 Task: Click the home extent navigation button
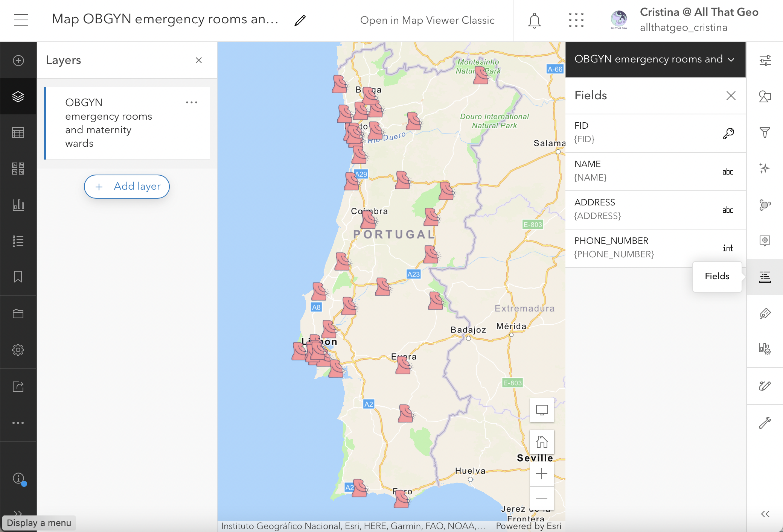[541, 441]
